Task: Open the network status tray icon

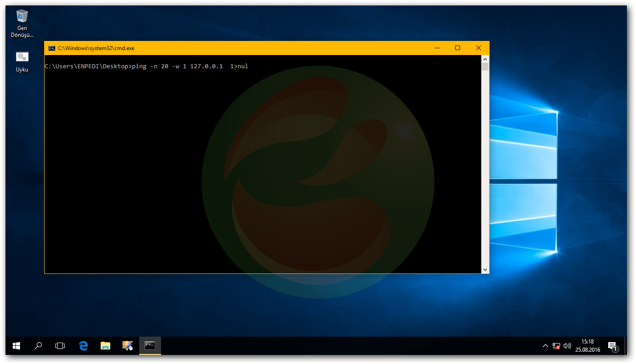Action: [556, 346]
